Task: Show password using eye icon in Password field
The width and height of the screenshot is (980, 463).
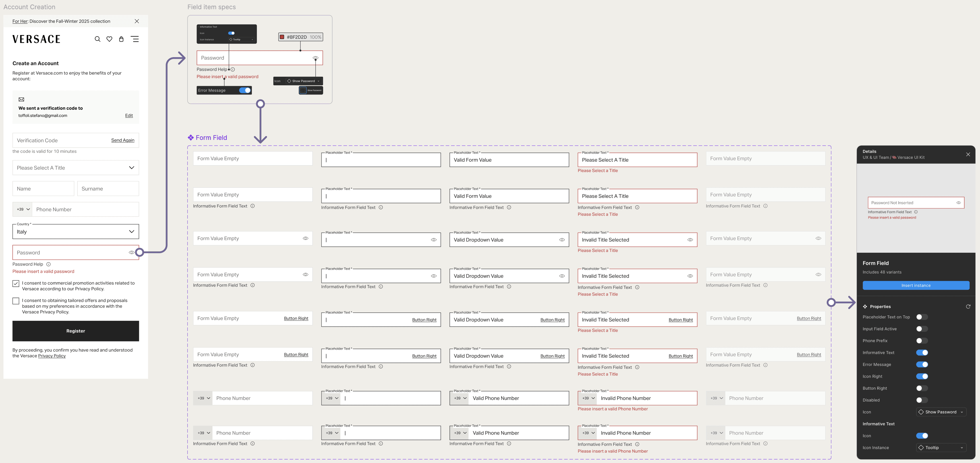Action: pyautogui.click(x=131, y=252)
